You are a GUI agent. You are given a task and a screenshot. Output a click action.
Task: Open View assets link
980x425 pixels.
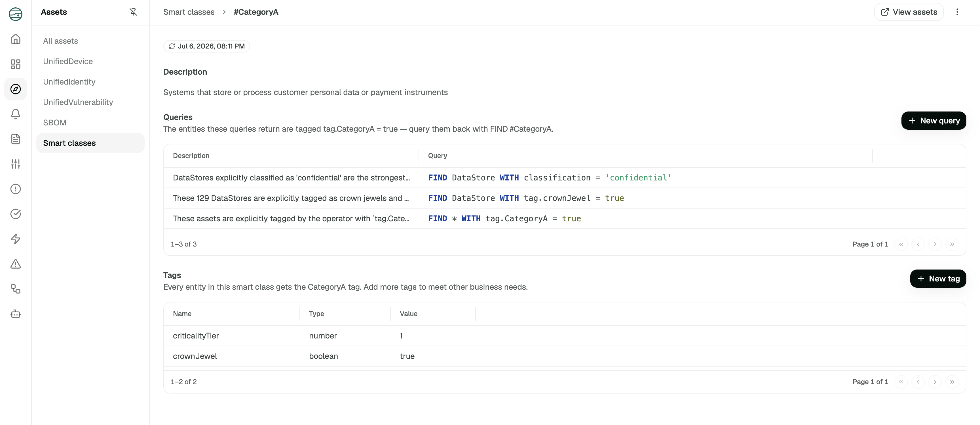pyautogui.click(x=909, y=12)
